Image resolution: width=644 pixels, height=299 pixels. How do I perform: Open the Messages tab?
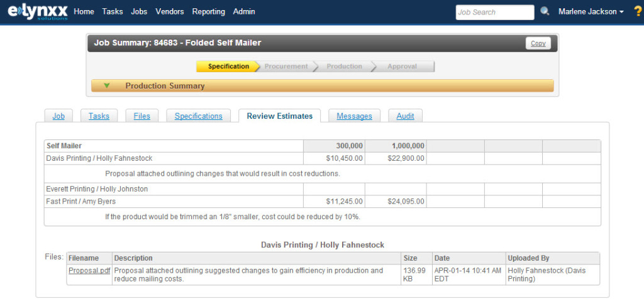[354, 116]
